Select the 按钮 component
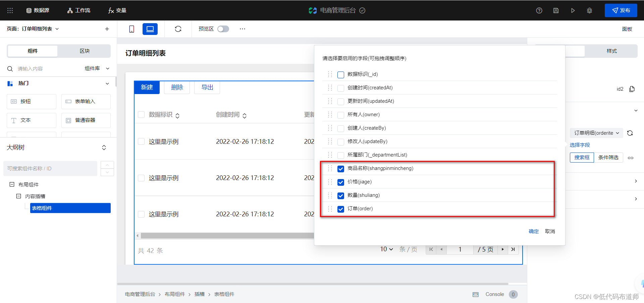Image resolution: width=644 pixels, height=303 pixels. pos(32,101)
